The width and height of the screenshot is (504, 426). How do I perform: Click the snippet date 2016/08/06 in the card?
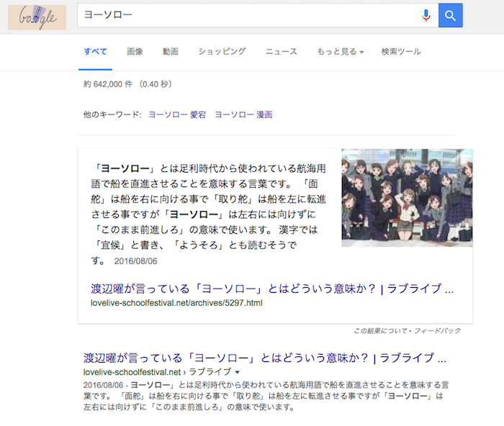[135, 261]
